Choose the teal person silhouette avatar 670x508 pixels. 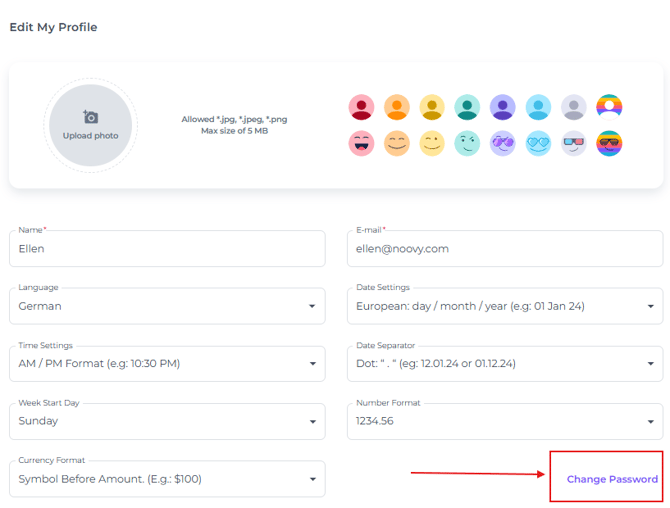[467, 107]
